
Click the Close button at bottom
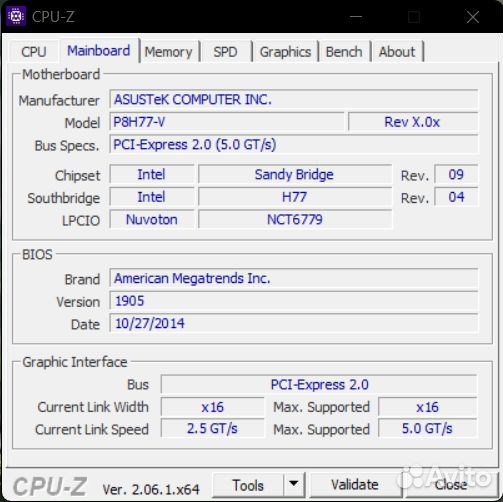coord(451,484)
